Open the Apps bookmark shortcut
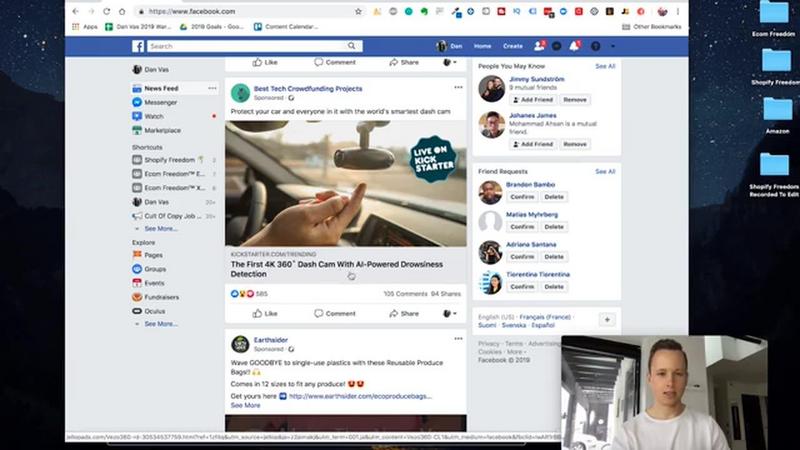The image size is (800, 450). [85, 27]
